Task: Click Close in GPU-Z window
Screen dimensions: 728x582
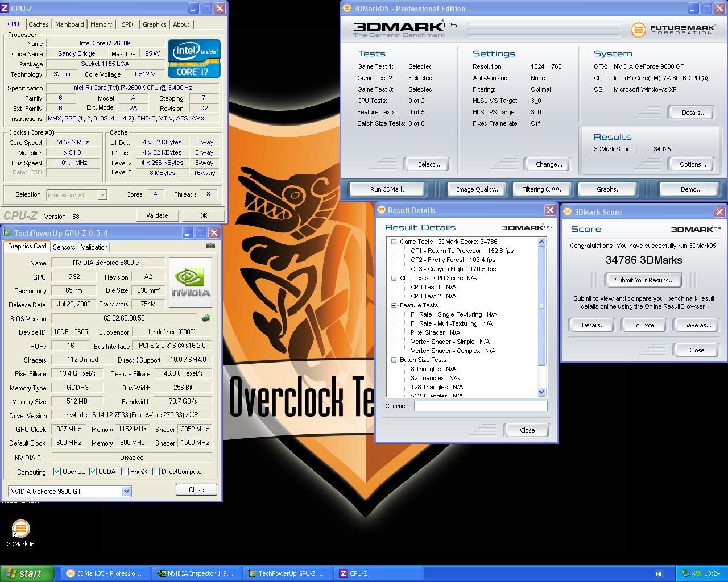Action: point(196,490)
